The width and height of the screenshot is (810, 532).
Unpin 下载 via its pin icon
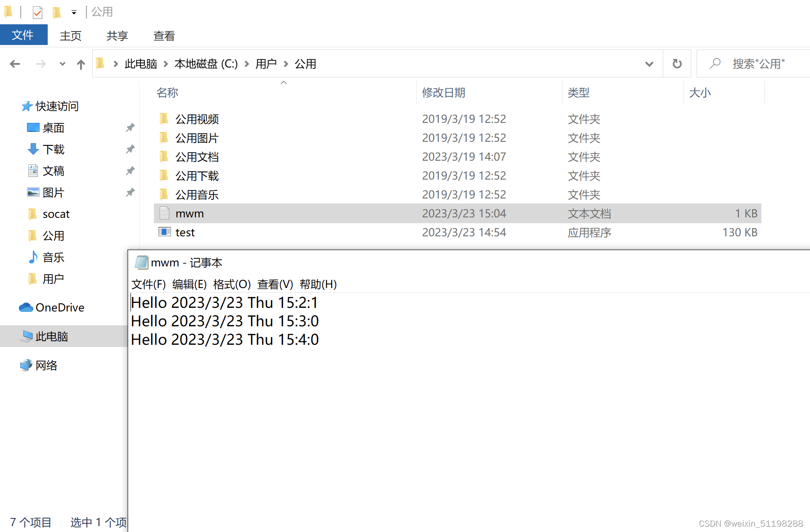[x=130, y=149]
